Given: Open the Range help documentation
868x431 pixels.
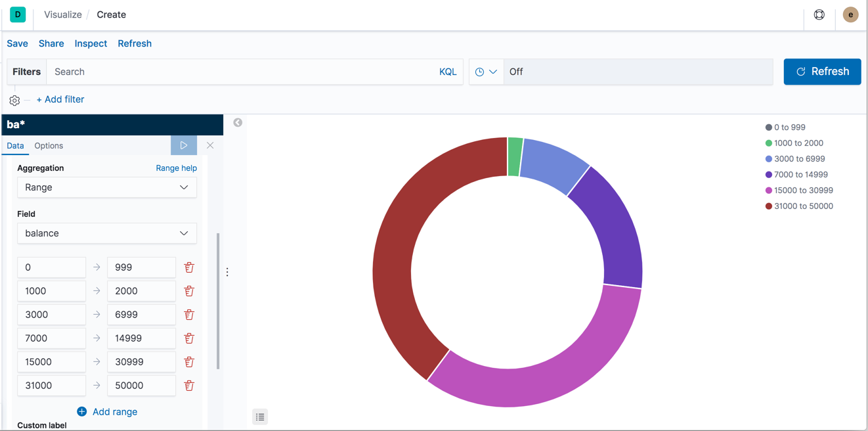Looking at the screenshot, I should tap(176, 168).
